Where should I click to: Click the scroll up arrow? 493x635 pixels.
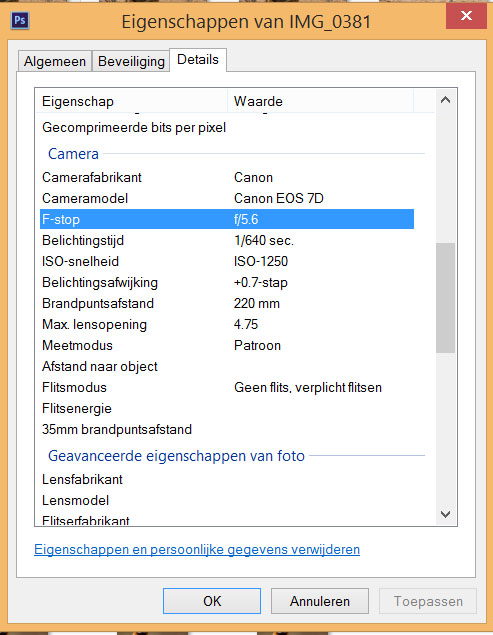445,100
